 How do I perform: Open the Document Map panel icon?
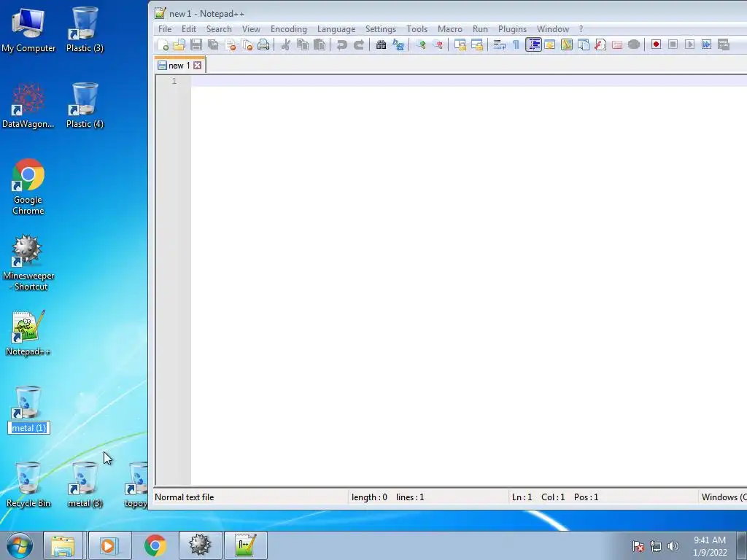(566, 44)
